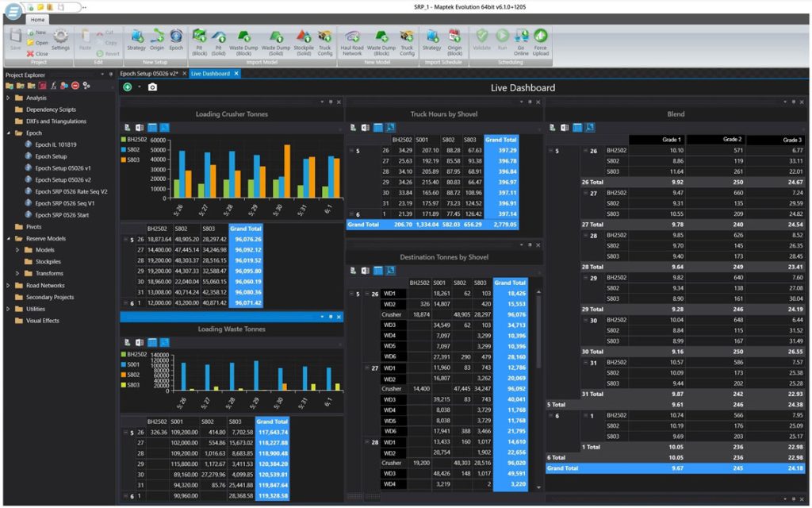
Task: Import a Pit (Block) model
Action: (x=199, y=43)
